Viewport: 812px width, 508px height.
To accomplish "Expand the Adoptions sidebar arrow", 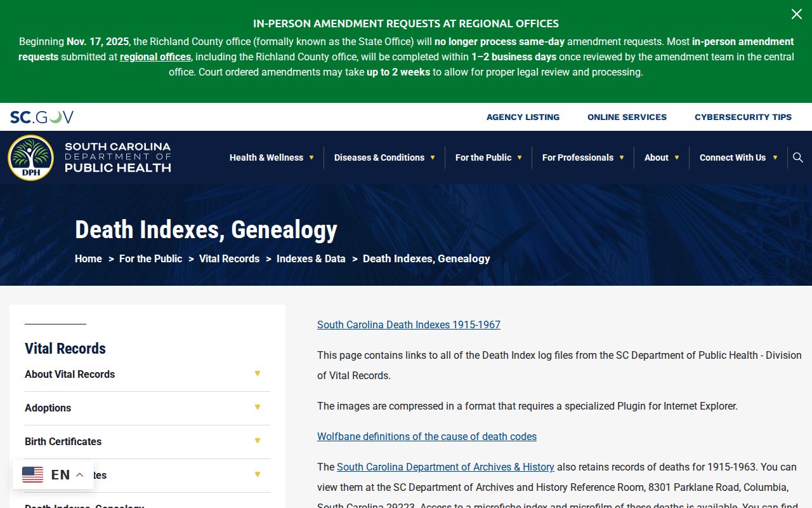I will click(258, 407).
